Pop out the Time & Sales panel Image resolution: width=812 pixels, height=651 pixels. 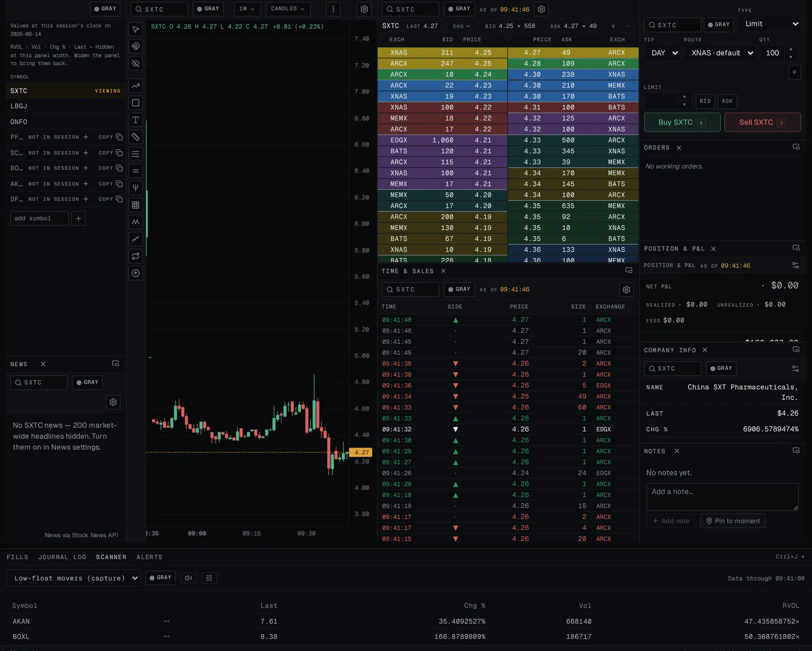pyautogui.click(x=628, y=270)
